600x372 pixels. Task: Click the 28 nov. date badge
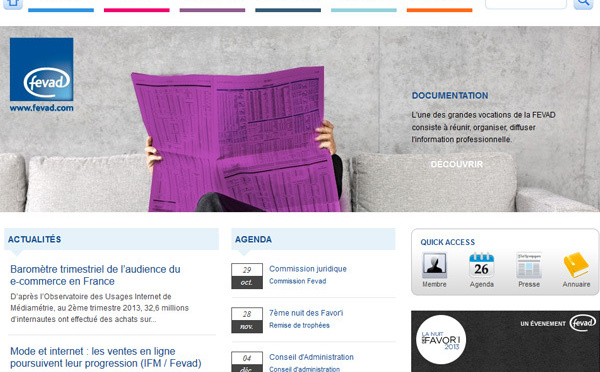click(247, 320)
